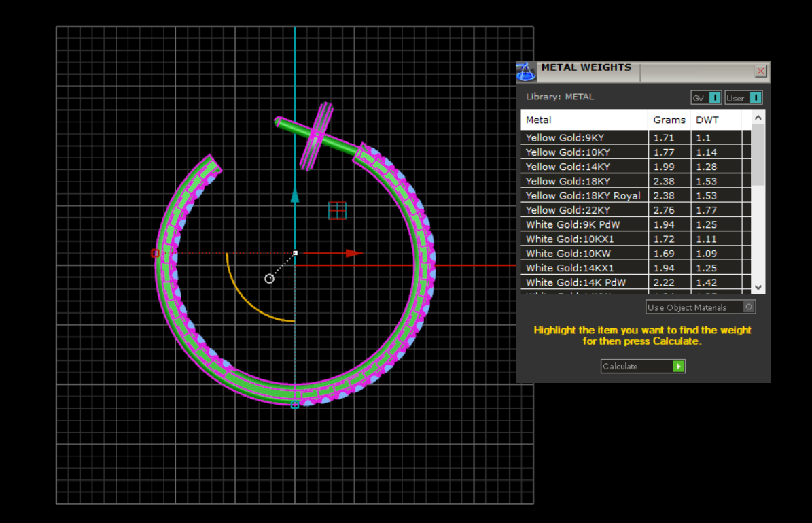Click the Metal Weights panel logo icon

point(526,71)
